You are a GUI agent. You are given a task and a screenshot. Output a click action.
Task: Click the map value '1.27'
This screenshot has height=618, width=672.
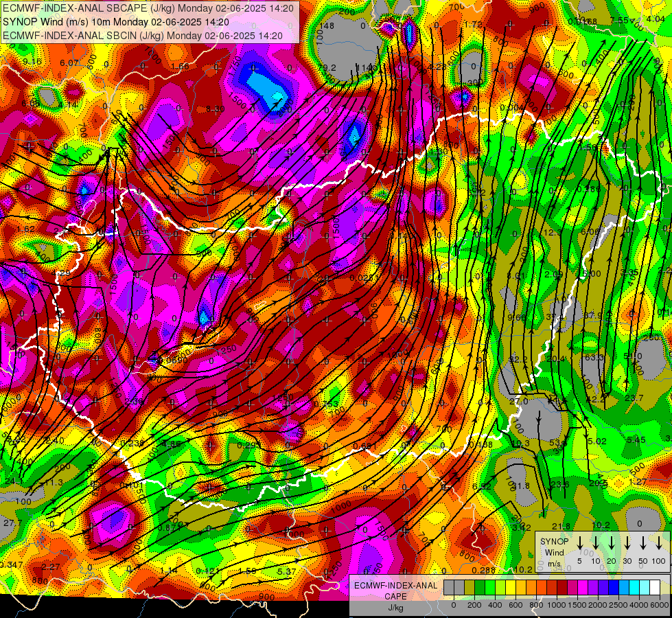pyautogui.click(x=638, y=481)
